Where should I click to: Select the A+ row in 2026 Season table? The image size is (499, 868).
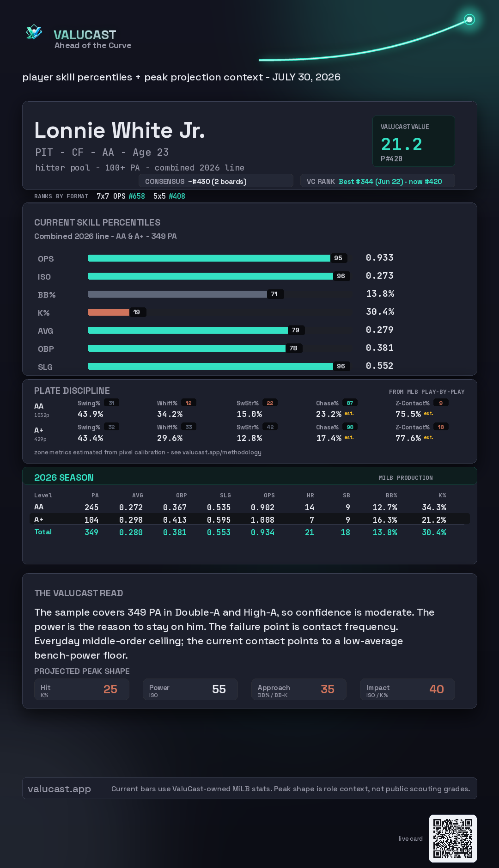[x=249, y=519]
